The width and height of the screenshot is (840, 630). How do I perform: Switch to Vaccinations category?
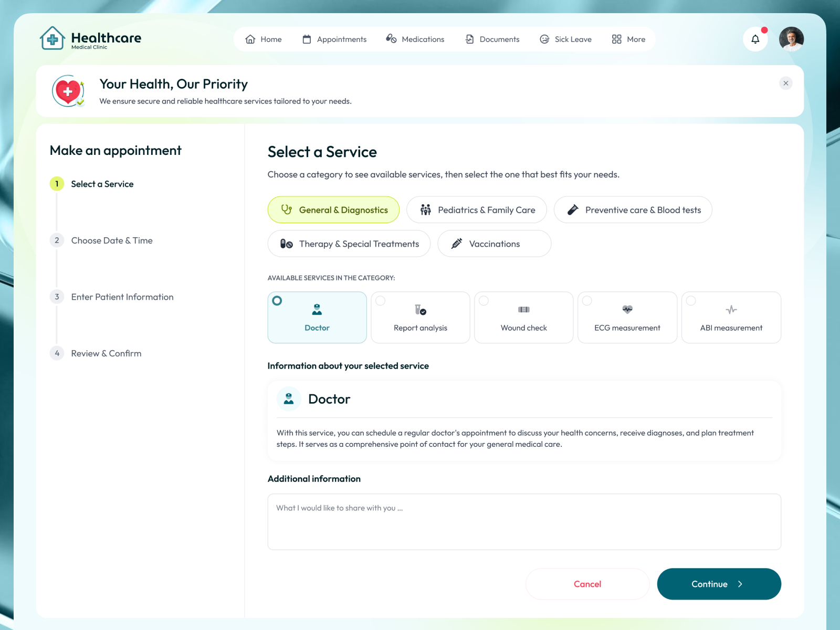click(494, 244)
